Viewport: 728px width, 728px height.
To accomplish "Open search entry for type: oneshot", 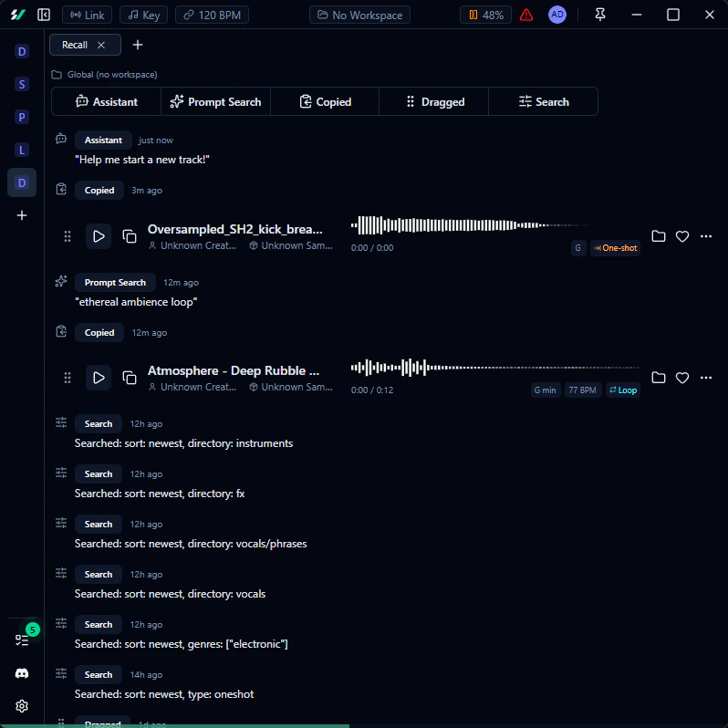I will (x=164, y=694).
